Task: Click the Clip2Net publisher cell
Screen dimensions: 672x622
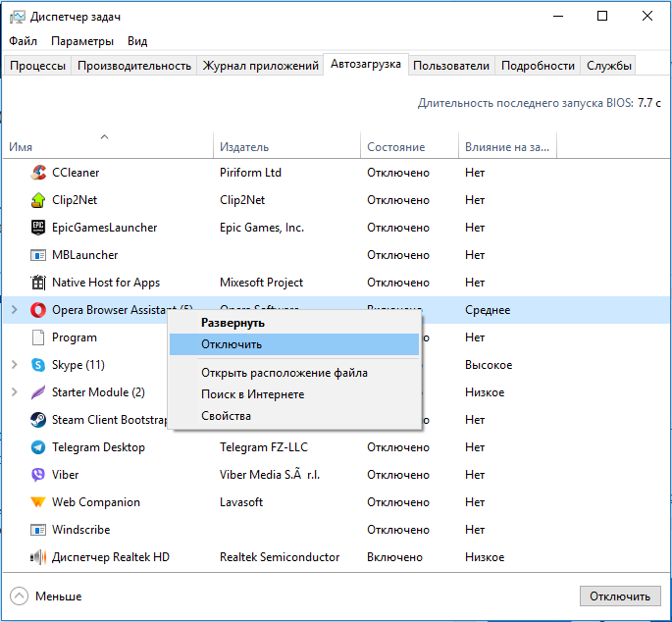Action: pyautogui.click(x=242, y=200)
